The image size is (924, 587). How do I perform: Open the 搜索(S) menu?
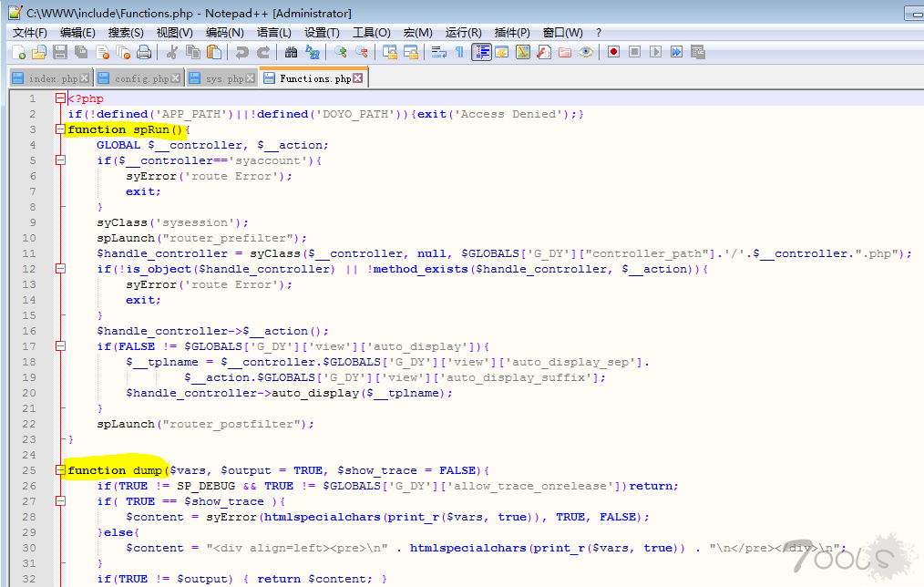[x=126, y=33]
